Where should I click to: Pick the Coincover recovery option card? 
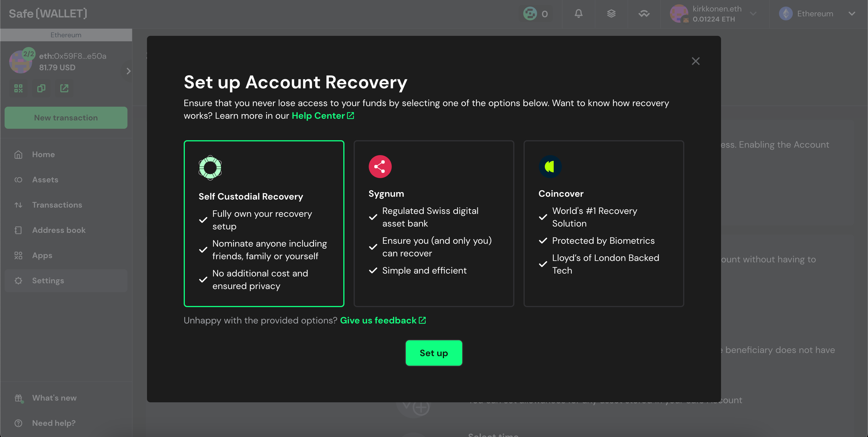[603, 223]
